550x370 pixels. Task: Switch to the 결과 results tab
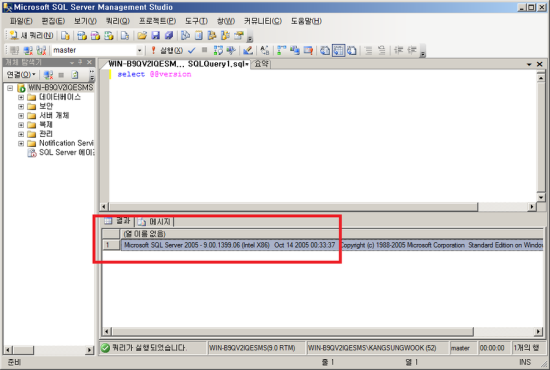[x=118, y=221]
